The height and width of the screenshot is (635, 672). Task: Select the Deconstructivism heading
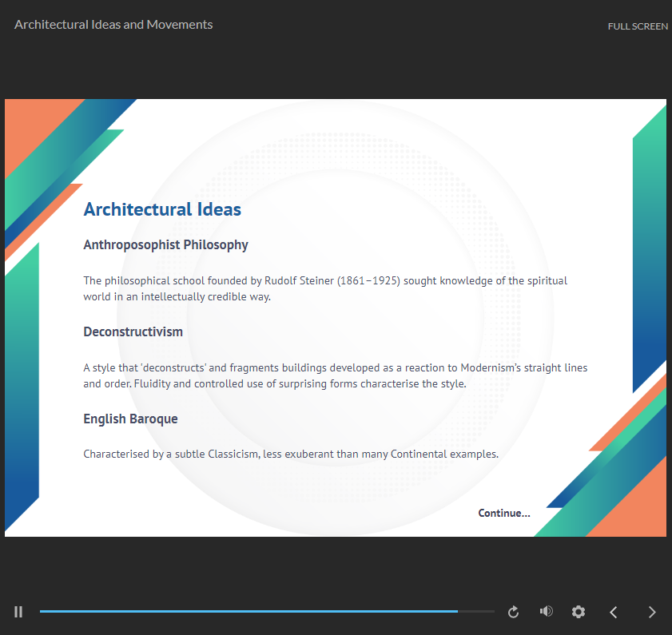133,332
